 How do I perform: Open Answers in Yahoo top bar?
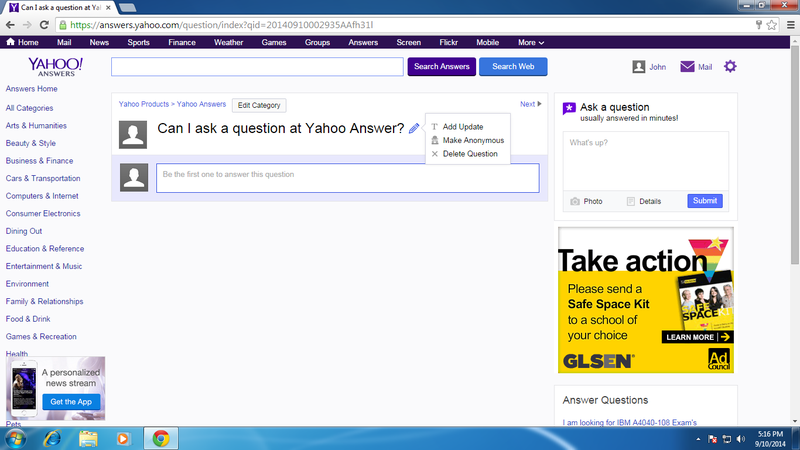363,42
